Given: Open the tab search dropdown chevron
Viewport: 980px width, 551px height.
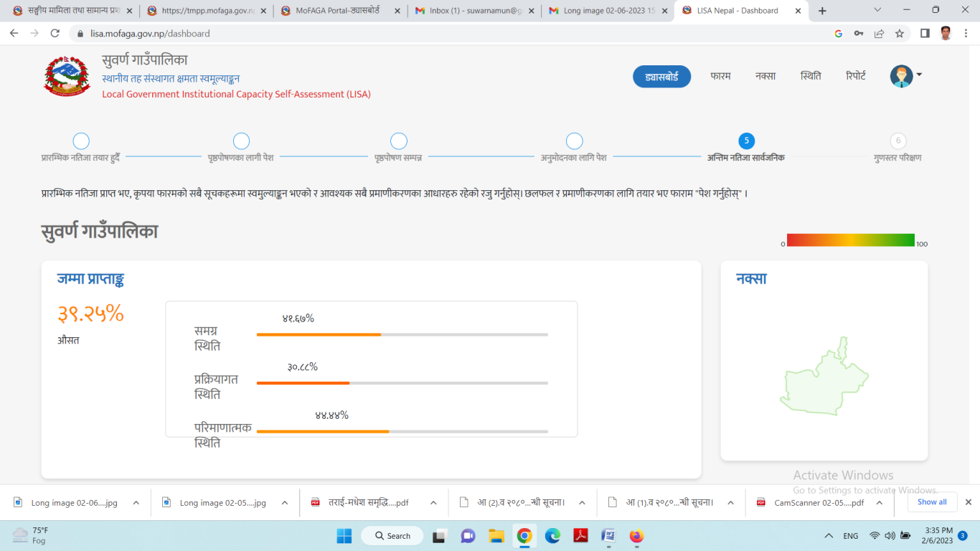Looking at the screenshot, I should tap(878, 10).
